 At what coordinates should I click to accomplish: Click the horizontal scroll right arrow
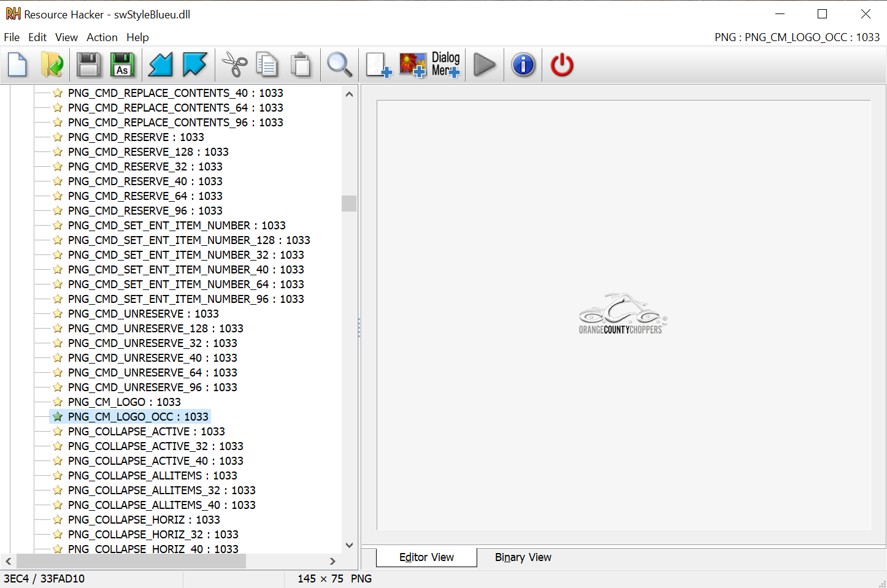[x=332, y=561]
